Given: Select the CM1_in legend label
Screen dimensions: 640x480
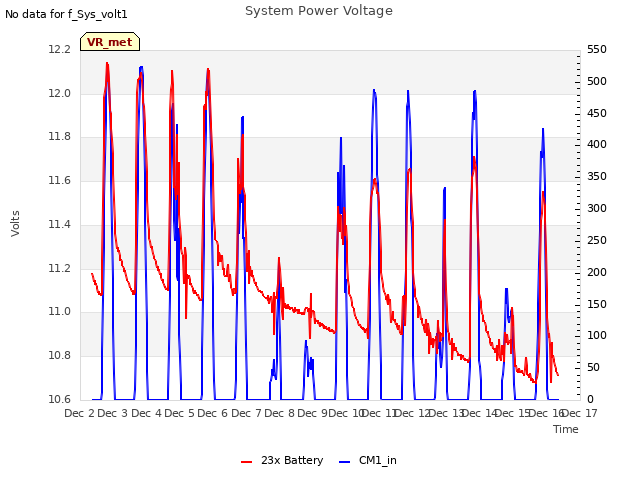Looking at the screenshot, I should click(378, 460).
